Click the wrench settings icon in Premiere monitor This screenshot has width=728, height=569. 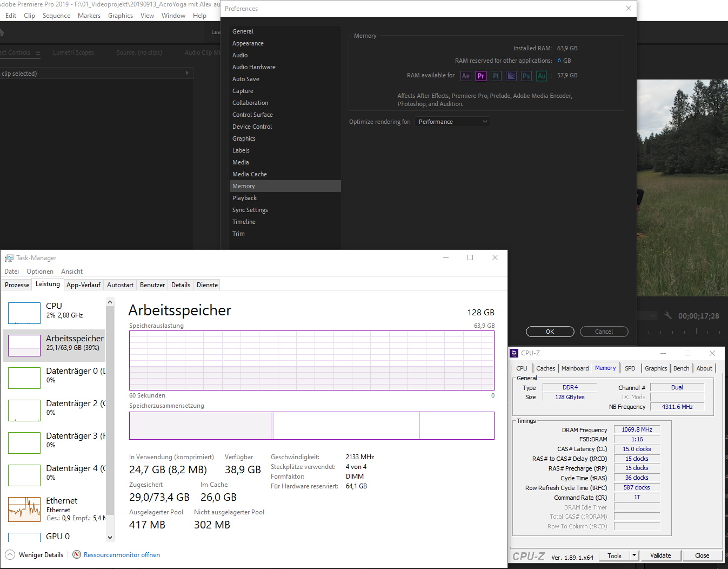point(668,315)
